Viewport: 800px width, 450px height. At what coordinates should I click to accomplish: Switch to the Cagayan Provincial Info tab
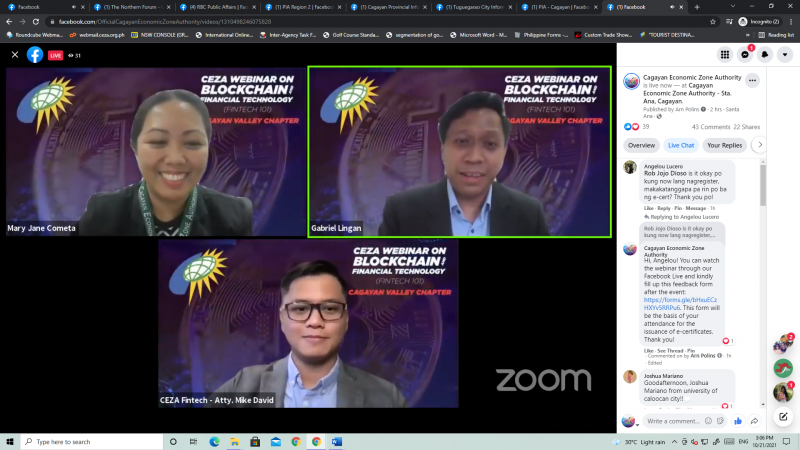pyautogui.click(x=387, y=7)
